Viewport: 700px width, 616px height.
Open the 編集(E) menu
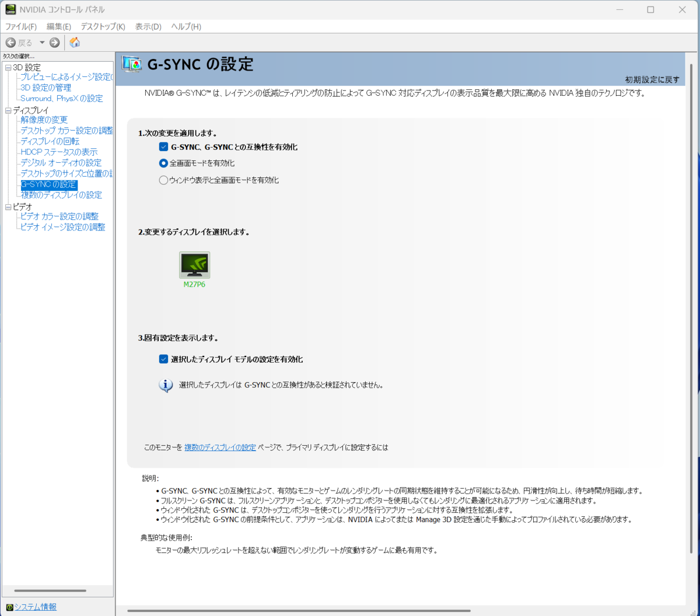(x=59, y=27)
